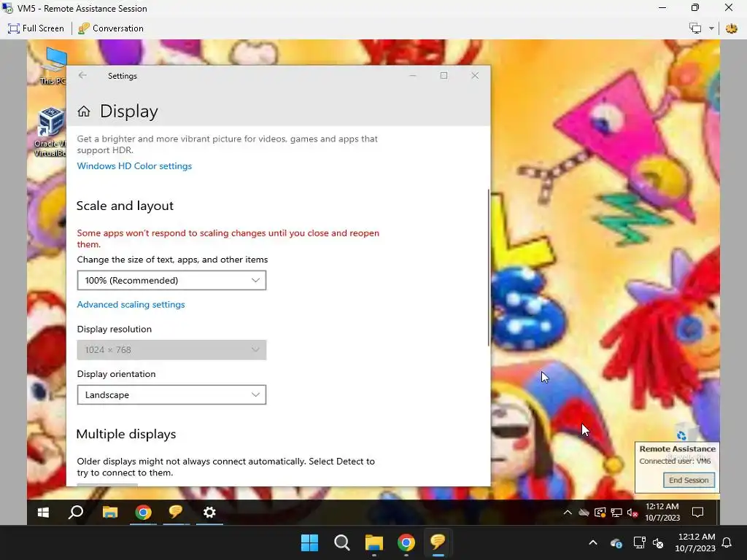Switch to Chrome on the host taskbar
This screenshot has height=560, width=747.
tap(406, 542)
